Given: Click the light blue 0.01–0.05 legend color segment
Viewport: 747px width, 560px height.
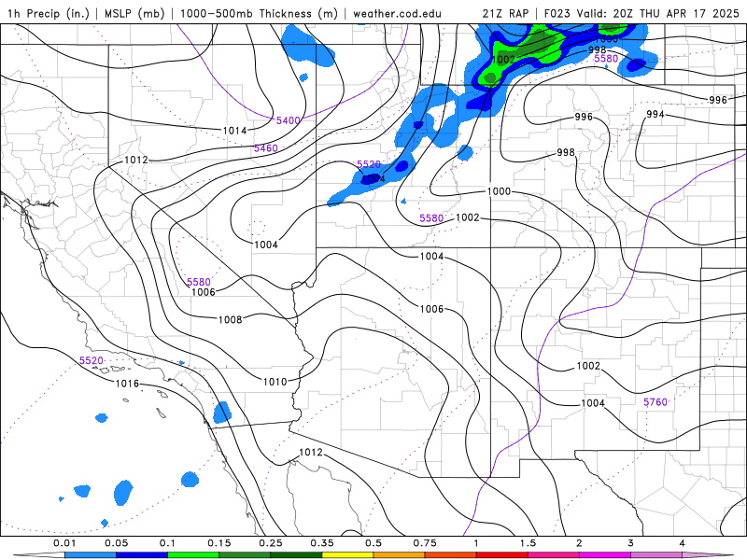Looking at the screenshot, I should point(91,555).
